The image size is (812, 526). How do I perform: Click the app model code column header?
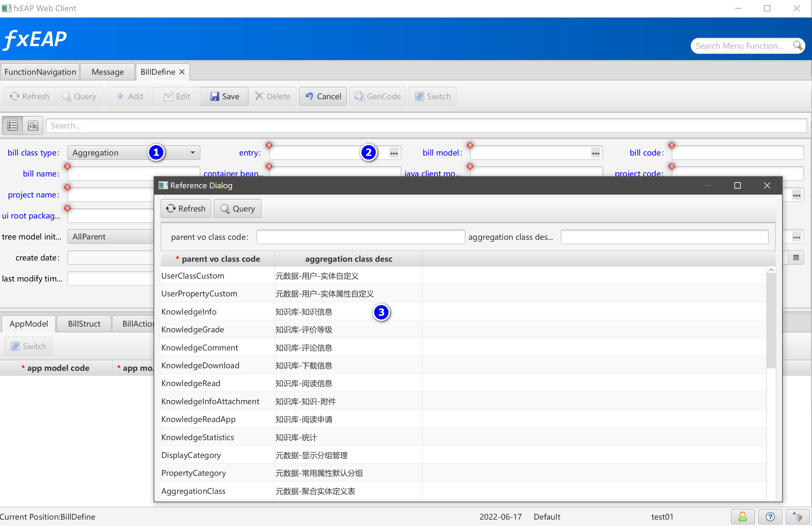56,368
